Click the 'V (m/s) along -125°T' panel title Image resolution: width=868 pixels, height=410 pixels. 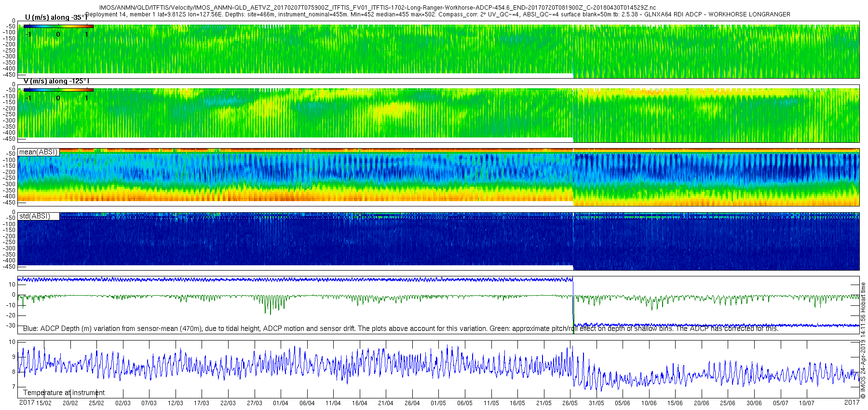(x=56, y=81)
